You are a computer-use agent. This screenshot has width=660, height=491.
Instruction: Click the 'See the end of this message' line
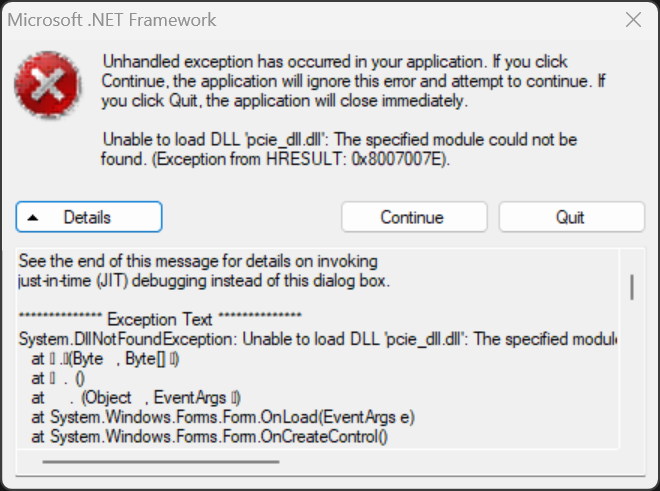point(198,263)
